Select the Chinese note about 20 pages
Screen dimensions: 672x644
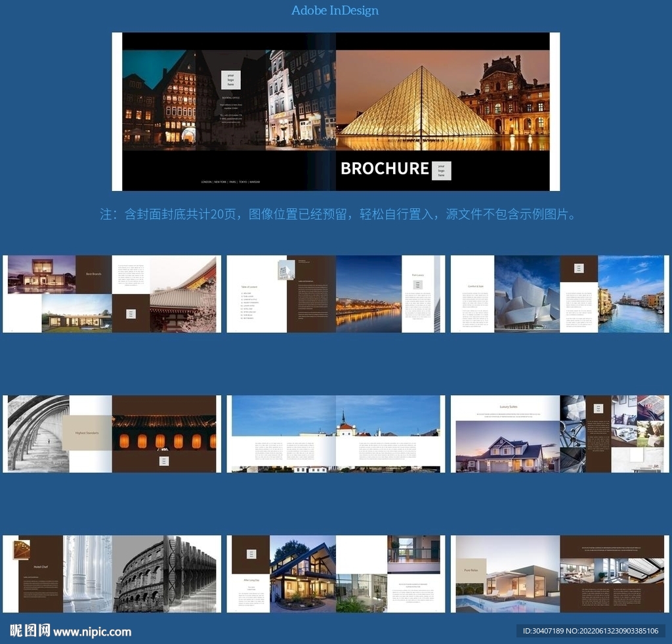click(339, 214)
